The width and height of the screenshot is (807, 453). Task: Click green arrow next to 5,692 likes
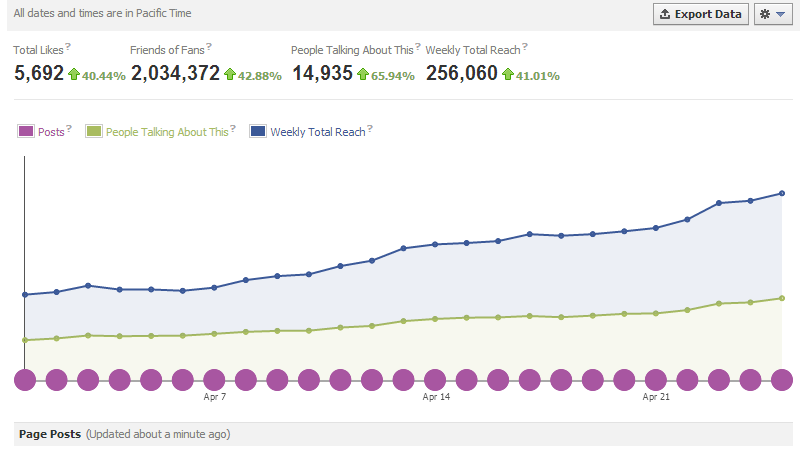(x=74, y=74)
